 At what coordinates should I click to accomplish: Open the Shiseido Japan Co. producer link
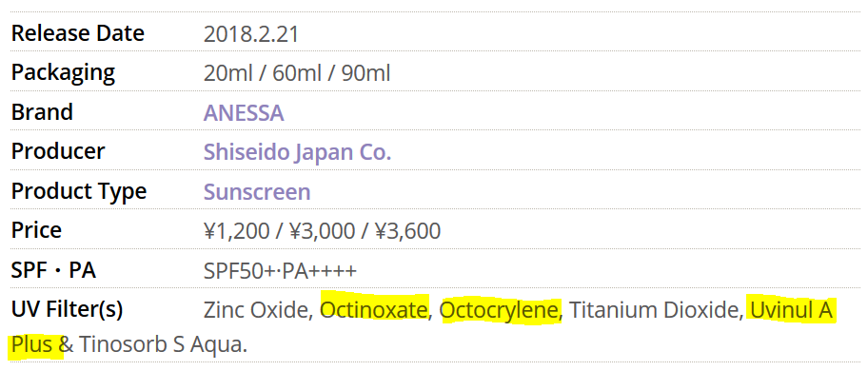coord(297,152)
